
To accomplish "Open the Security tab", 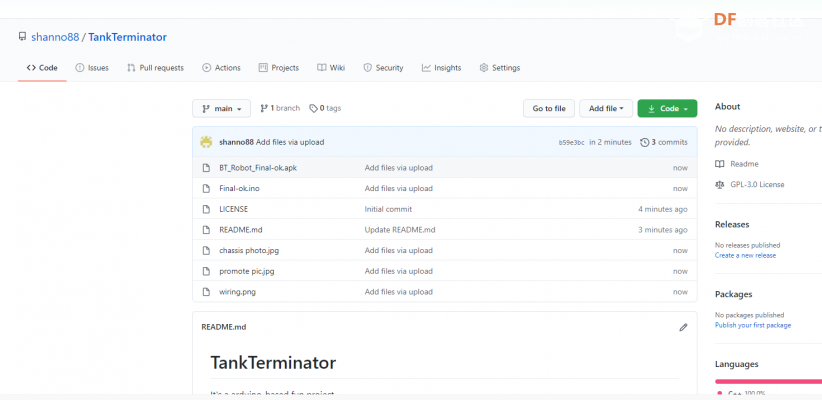I will click(x=383, y=68).
